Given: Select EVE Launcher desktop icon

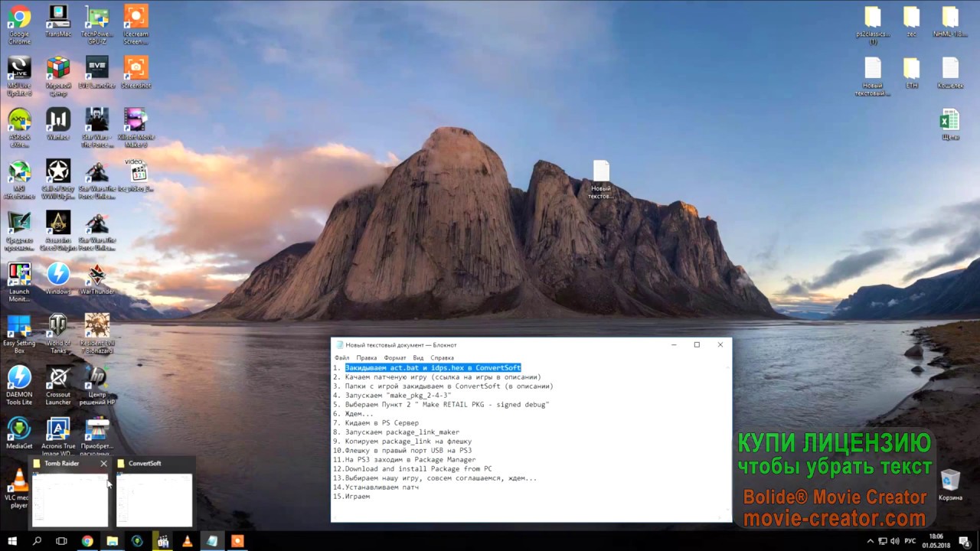Looking at the screenshot, I should tap(97, 73).
